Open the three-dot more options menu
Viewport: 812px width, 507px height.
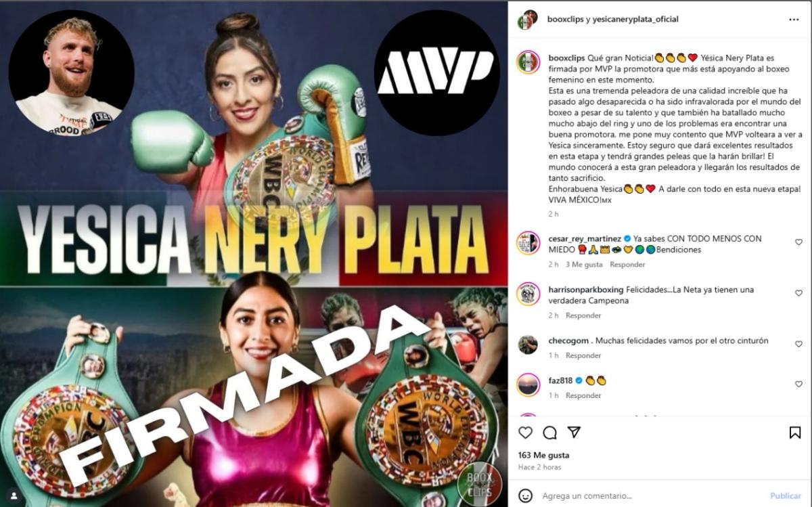click(x=794, y=20)
